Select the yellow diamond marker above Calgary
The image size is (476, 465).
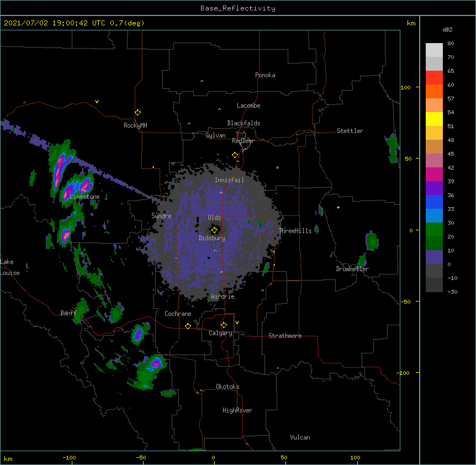pyautogui.click(x=224, y=325)
